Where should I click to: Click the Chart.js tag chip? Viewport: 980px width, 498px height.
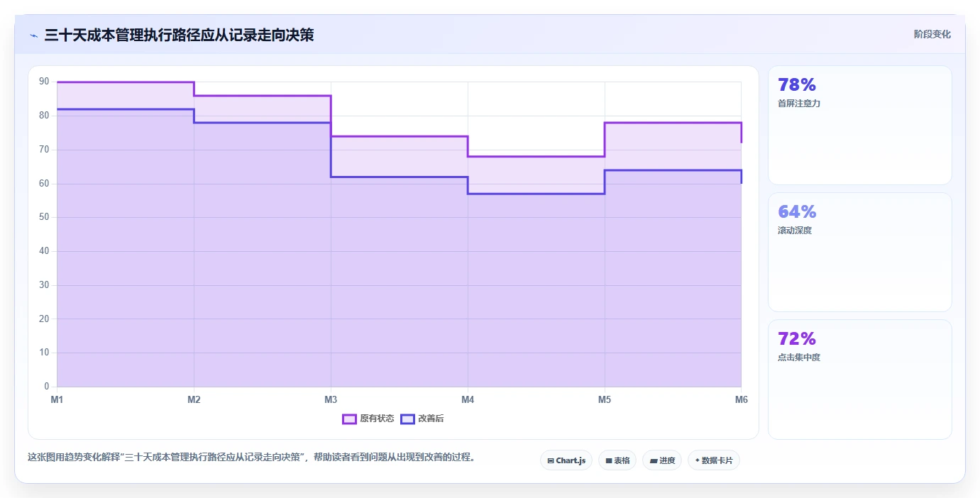[x=566, y=460]
